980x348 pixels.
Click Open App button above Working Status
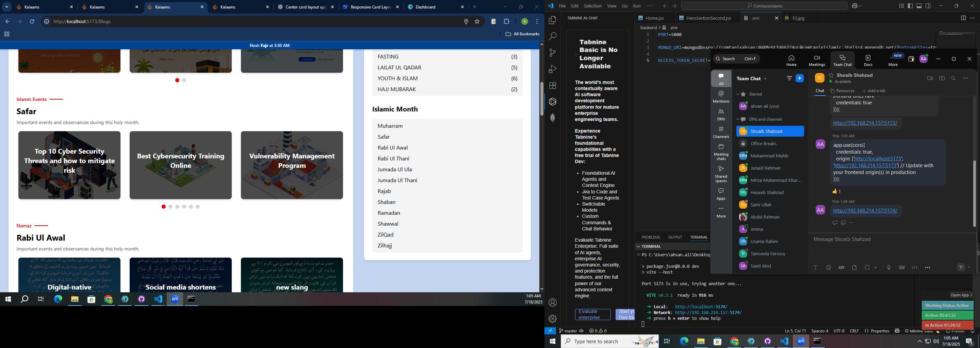coord(961,295)
